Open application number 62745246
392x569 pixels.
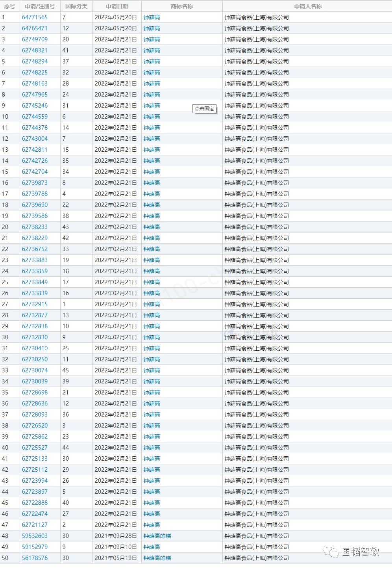(x=35, y=106)
